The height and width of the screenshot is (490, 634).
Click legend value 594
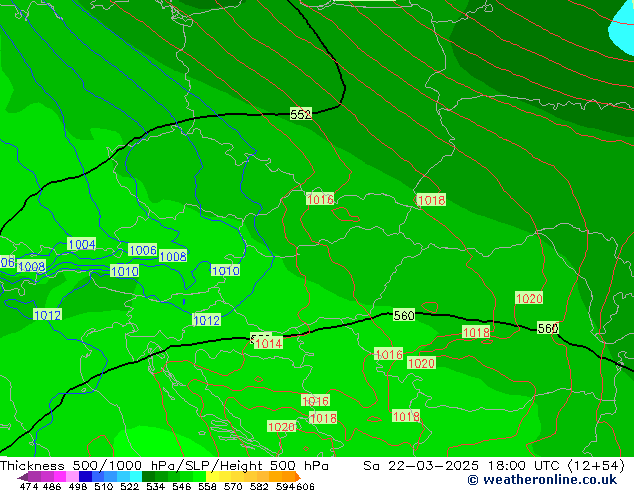285,486
